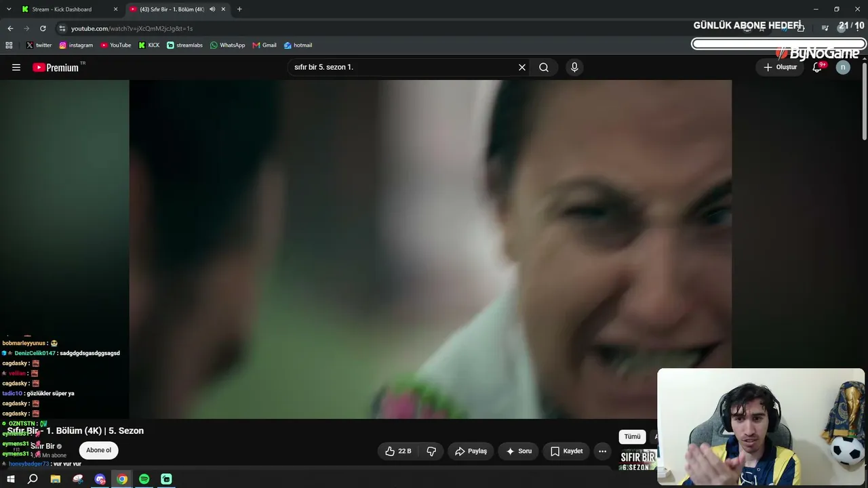The height and width of the screenshot is (488, 868).
Task: Open the Gmail bookmark
Action: (264, 45)
